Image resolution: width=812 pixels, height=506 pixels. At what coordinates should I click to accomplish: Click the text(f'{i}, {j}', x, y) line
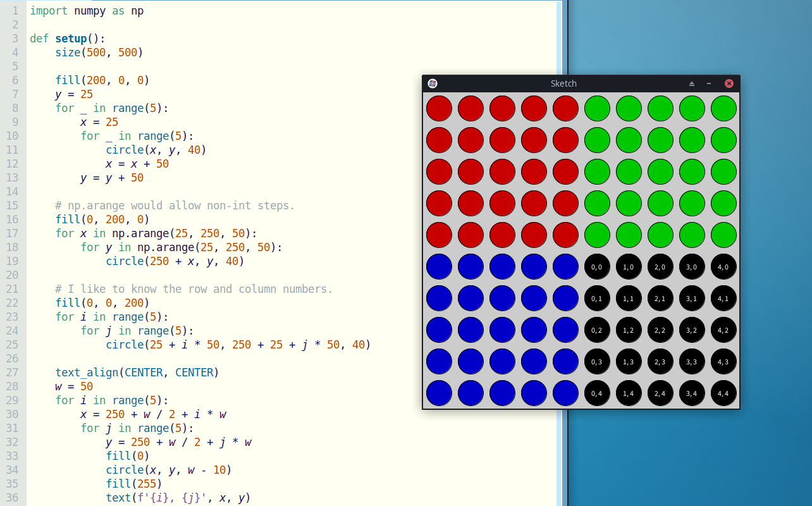point(178,498)
